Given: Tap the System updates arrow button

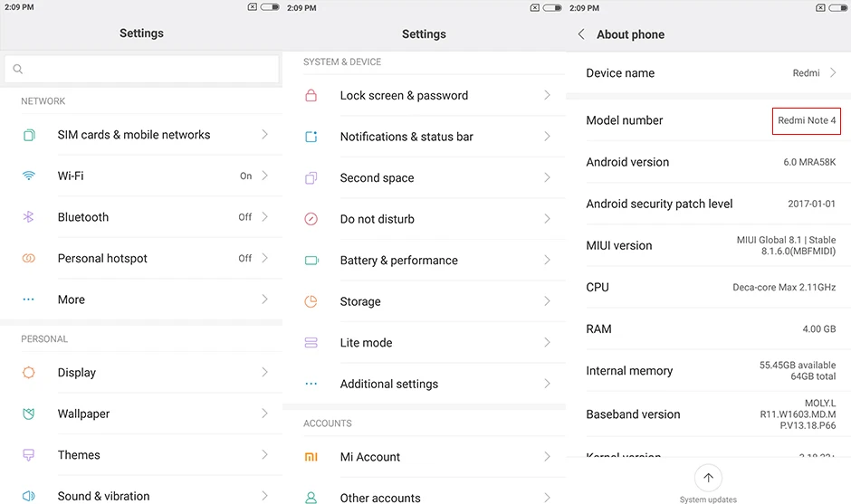Looking at the screenshot, I should click(x=708, y=478).
